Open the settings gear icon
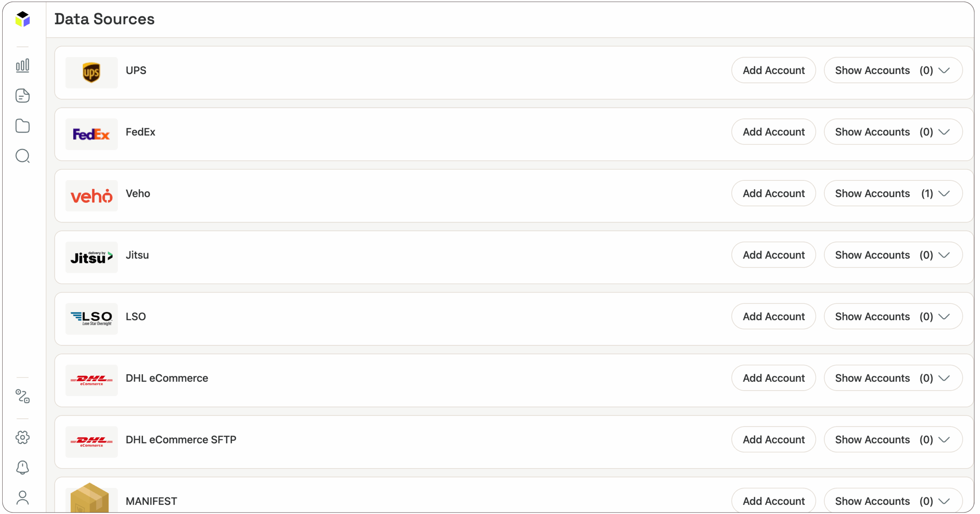Viewport: 980px width, 514px height. [x=23, y=437]
